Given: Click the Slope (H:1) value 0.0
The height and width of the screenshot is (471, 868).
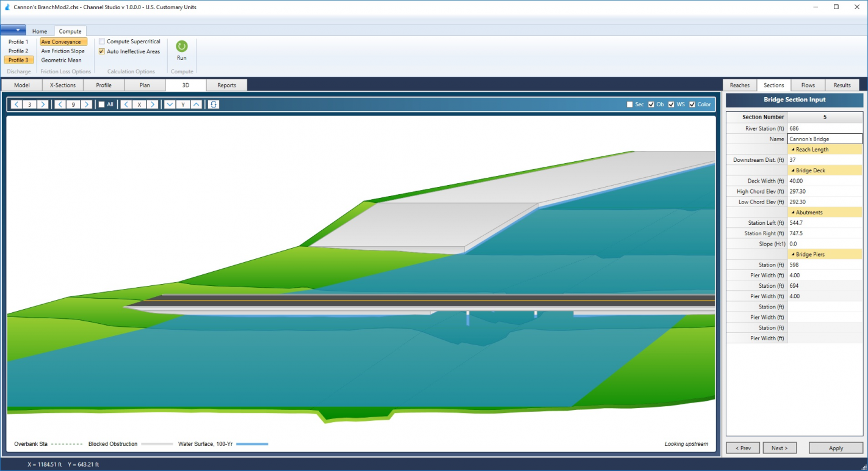Looking at the screenshot, I should tap(825, 244).
